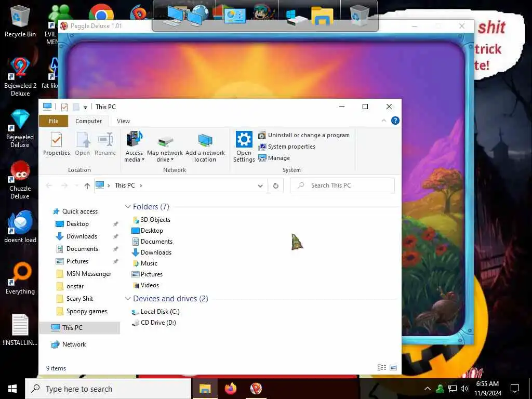Viewport: 532px width, 399px height.
Task: Select Local Disk (C:) drive
Action: pyautogui.click(x=155, y=312)
